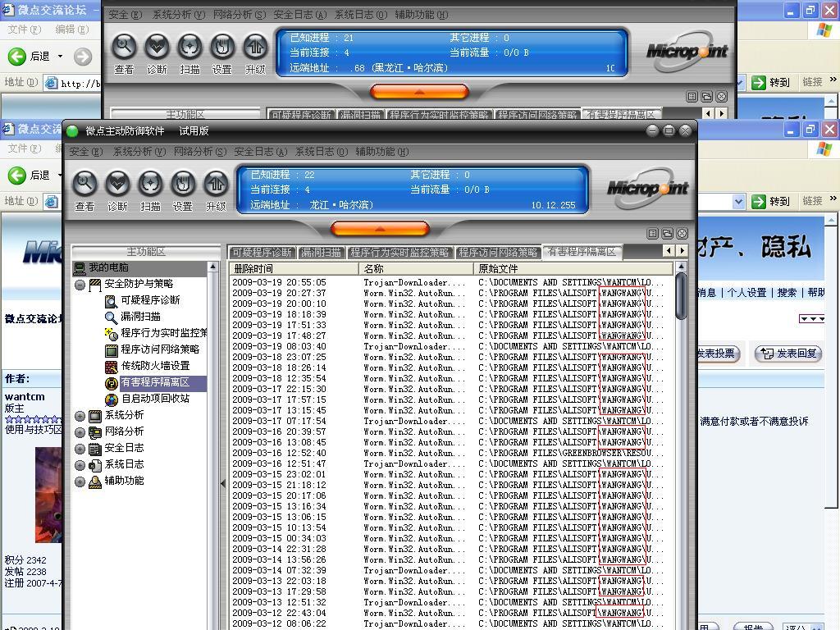This screenshot has width=840, height=630.
Task: Open the wantcm author profile link
Action: tap(25, 397)
